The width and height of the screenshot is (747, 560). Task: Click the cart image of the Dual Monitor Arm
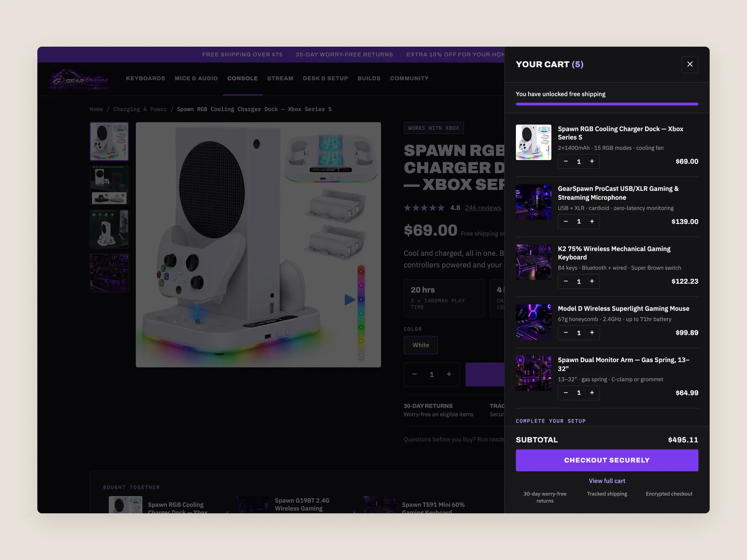(533, 373)
